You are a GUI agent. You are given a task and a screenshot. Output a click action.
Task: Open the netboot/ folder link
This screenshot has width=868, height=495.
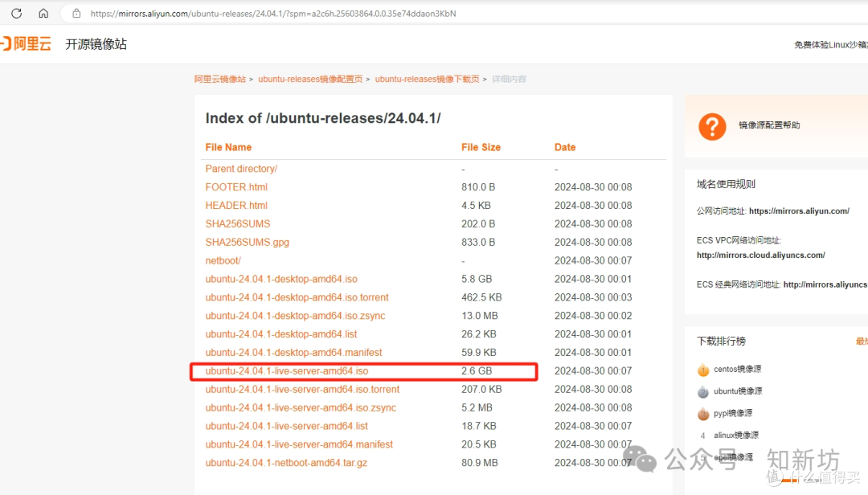pos(223,260)
